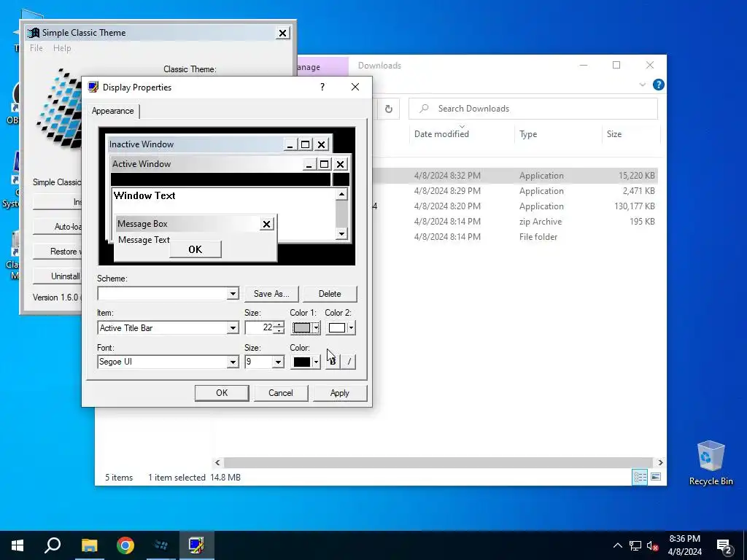Open the Recycle Bin desktop icon

[711, 463]
